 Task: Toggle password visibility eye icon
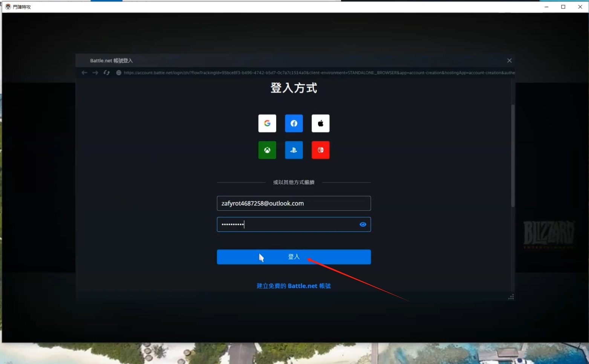tap(363, 224)
